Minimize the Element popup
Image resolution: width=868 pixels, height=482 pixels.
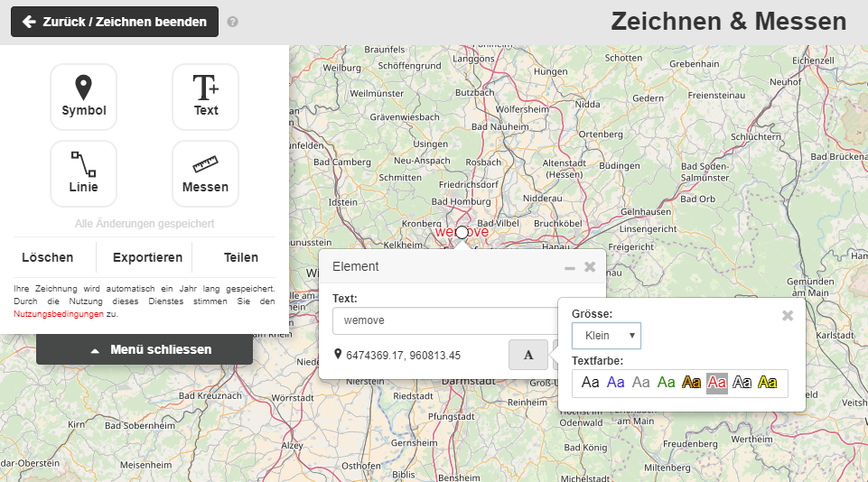click(569, 267)
